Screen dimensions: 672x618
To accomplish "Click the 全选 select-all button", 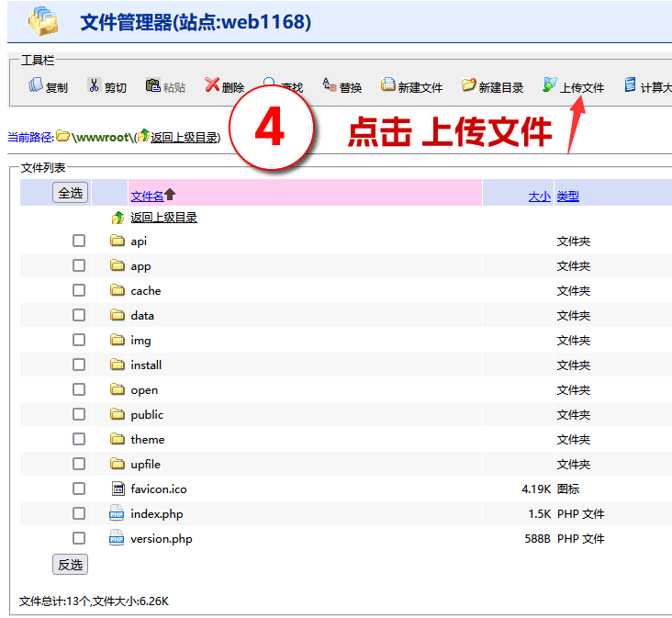I will 71,193.
